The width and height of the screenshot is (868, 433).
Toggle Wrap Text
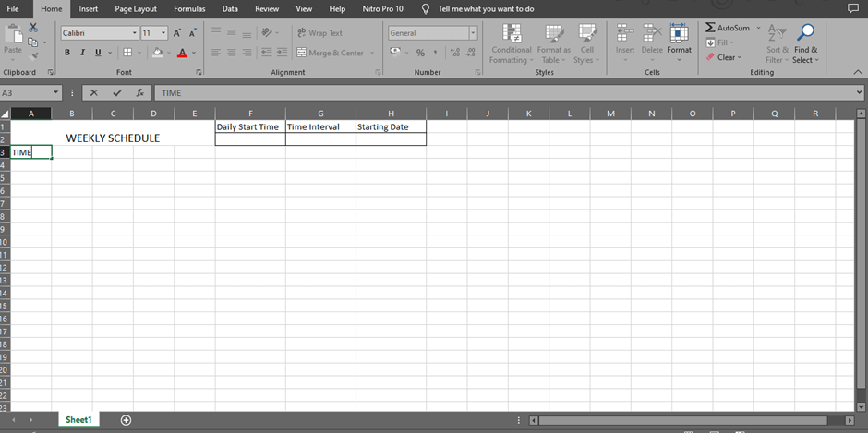pyautogui.click(x=320, y=32)
